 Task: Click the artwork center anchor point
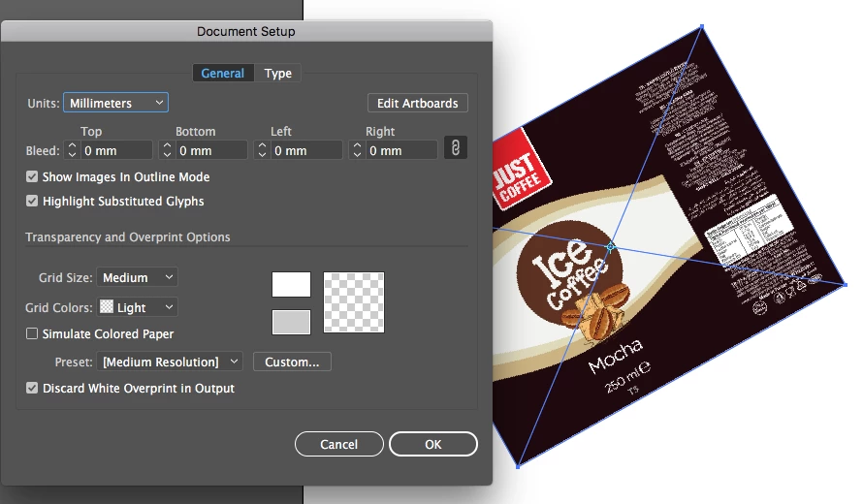point(610,247)
